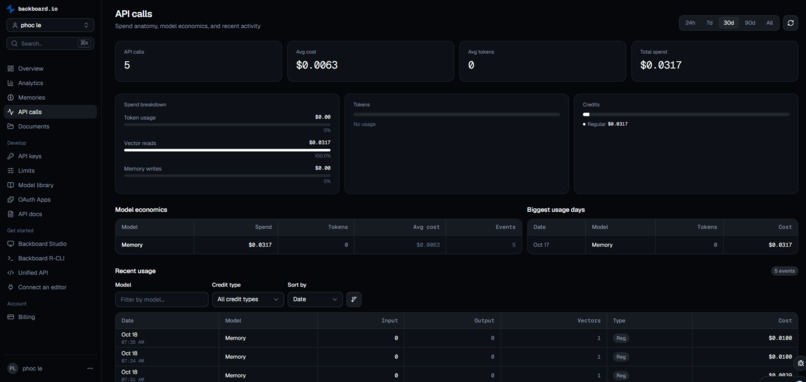
Task: Select the 24h time range
Action: 690,23
